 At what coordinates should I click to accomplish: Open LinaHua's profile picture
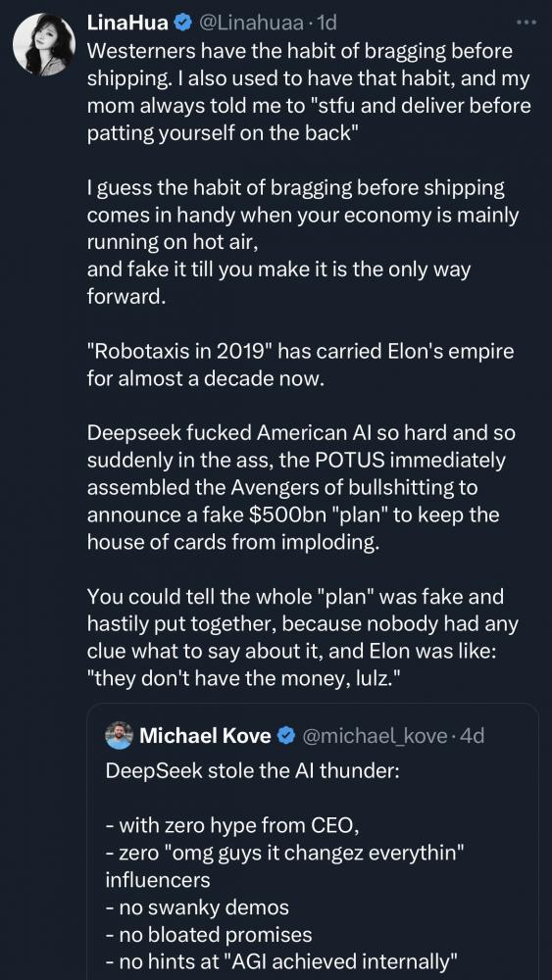click(x=44, y=44)
